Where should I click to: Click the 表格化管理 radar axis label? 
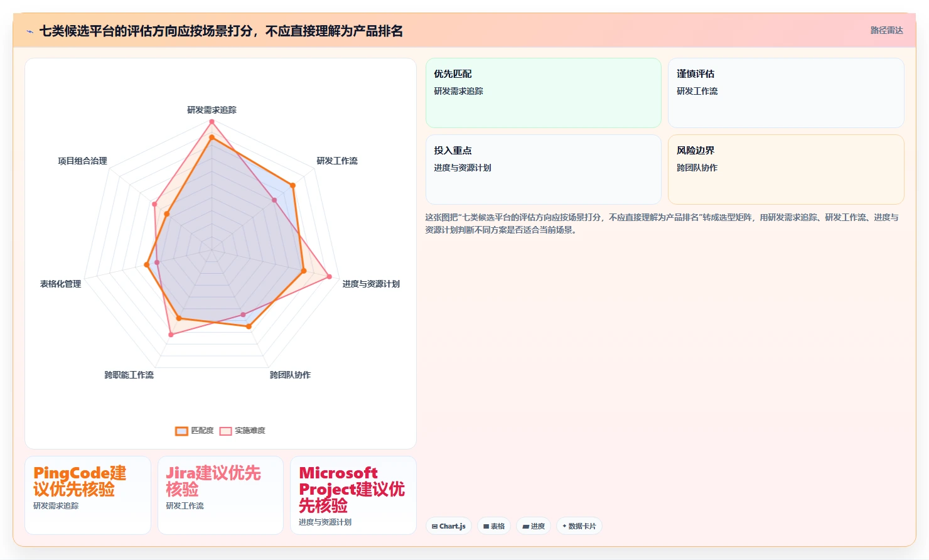tap(60, 284)
